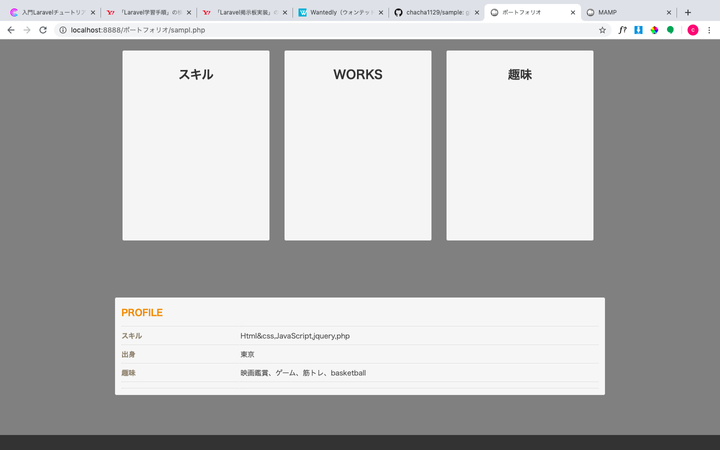Bookmark this page with the star icon
720x450 pixels.
click(x=602, y=30)
